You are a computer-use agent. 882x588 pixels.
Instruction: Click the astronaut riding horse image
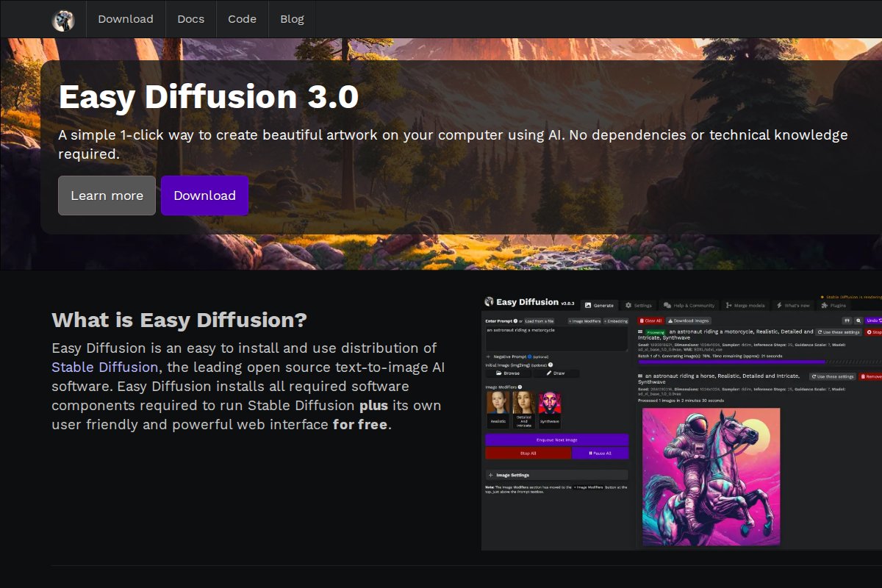click(x=711, y=476)
